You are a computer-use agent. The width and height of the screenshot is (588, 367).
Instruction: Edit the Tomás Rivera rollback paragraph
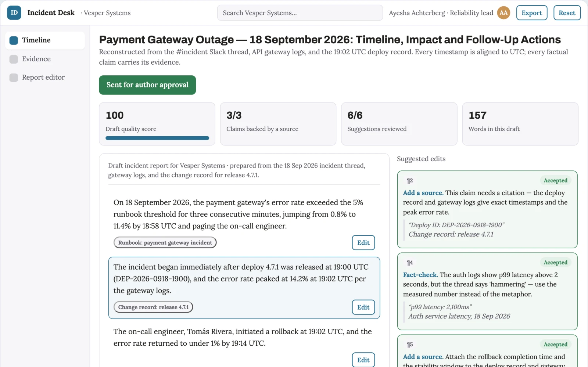363,360
